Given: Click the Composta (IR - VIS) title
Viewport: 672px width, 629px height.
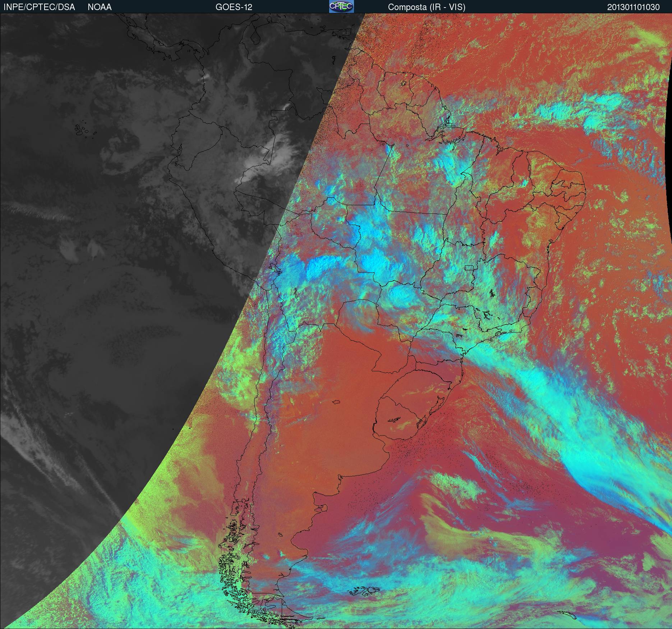Looking at the screenshot, I should pos(427,7).
